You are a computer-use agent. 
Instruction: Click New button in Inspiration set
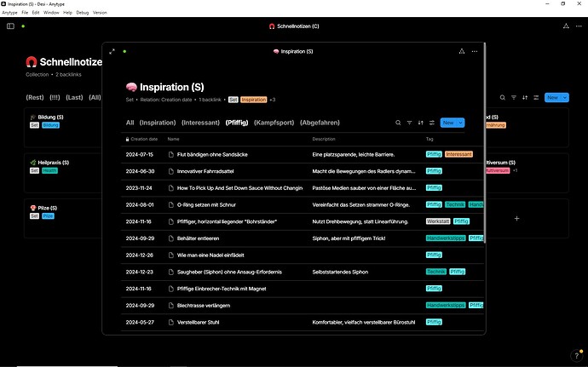[x=448, y=123]
